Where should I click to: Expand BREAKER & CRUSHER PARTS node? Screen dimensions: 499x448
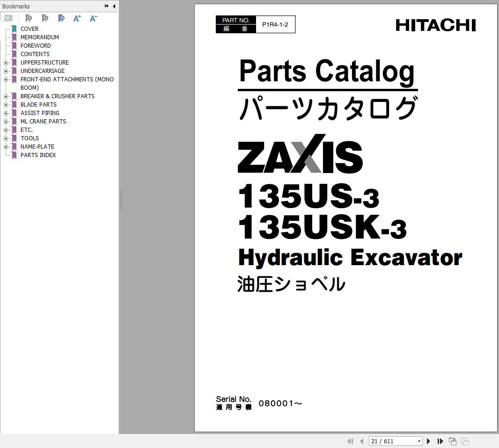coord(6,96)
